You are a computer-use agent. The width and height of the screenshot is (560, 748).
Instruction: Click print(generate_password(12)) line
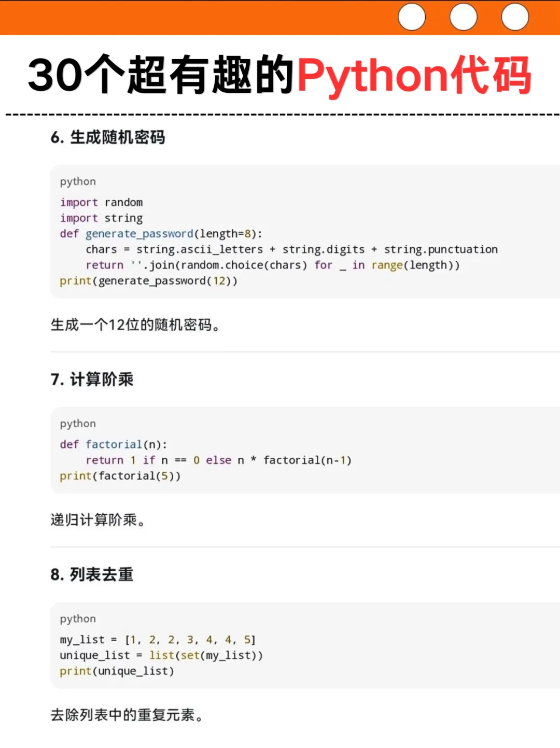[x=149, y=281]
